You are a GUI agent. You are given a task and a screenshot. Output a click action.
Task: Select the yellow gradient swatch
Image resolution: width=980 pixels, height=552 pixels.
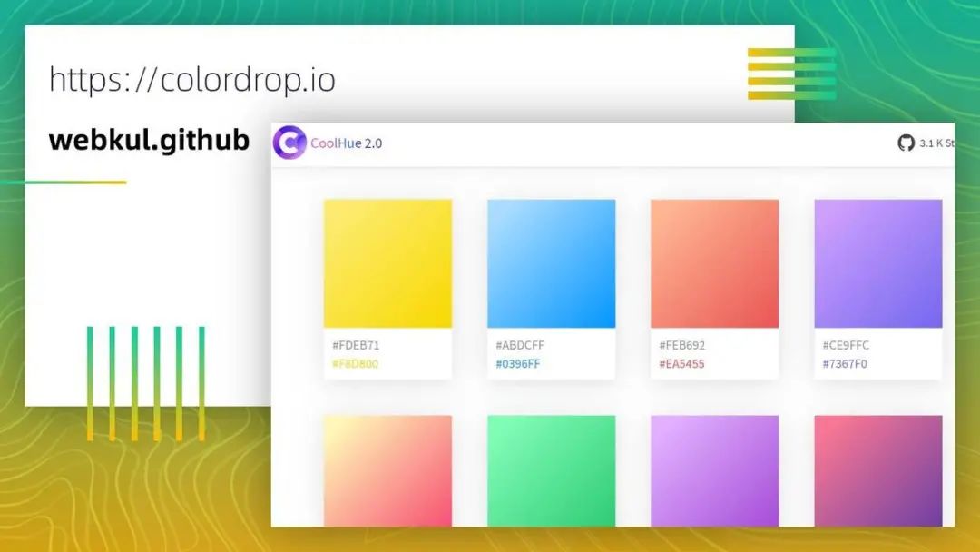(x=387, y=263)
